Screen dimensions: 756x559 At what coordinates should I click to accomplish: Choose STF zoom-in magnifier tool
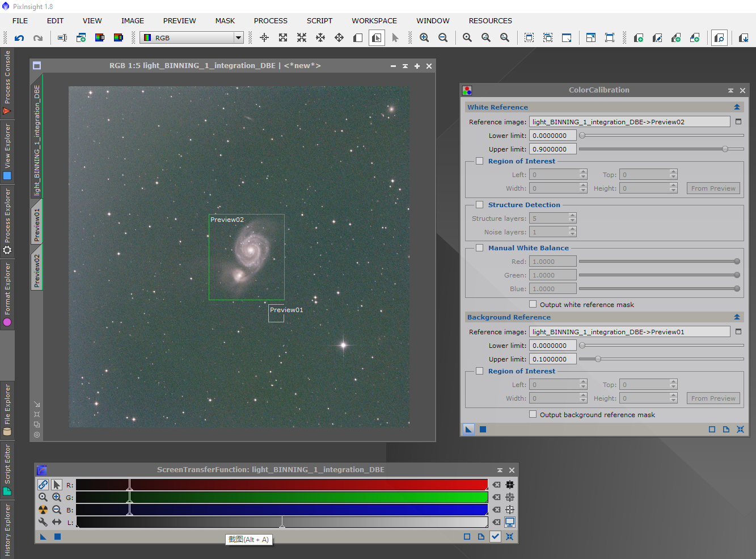click(57, 497)
